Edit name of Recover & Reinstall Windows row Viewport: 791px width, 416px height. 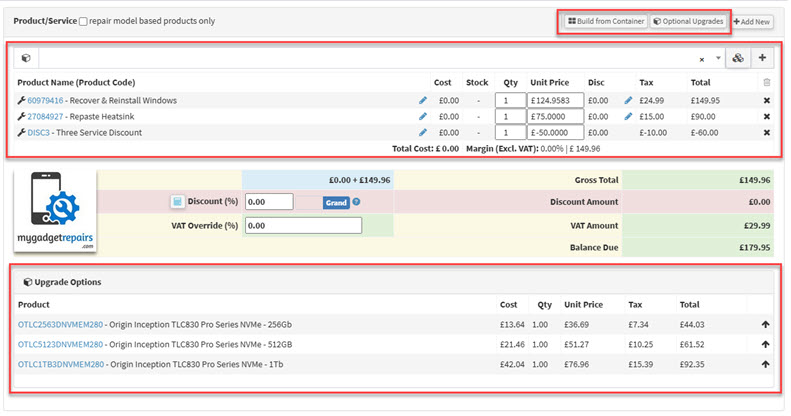[x=423, y=100]
